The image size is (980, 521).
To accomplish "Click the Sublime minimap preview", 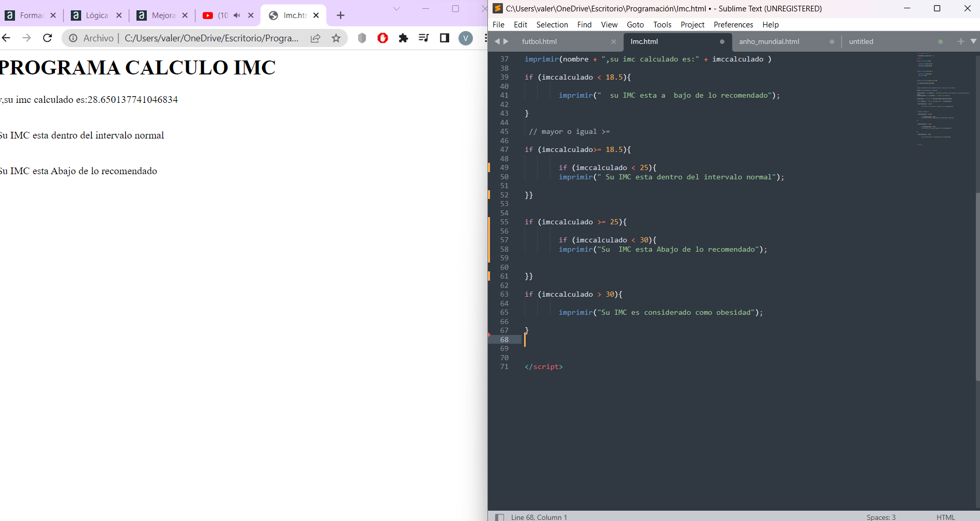I will tap(943, 98).
